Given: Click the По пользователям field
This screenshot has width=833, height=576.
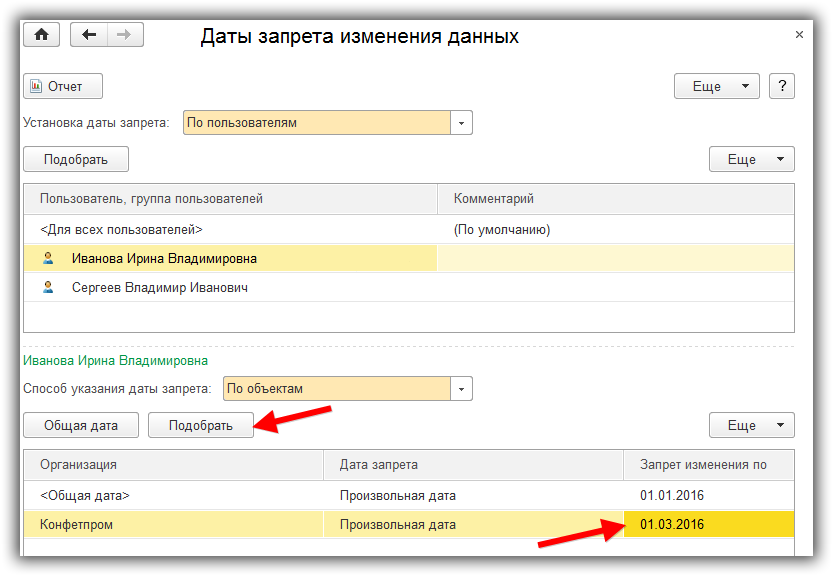Looking at the screenshot, I should [316, 123].
